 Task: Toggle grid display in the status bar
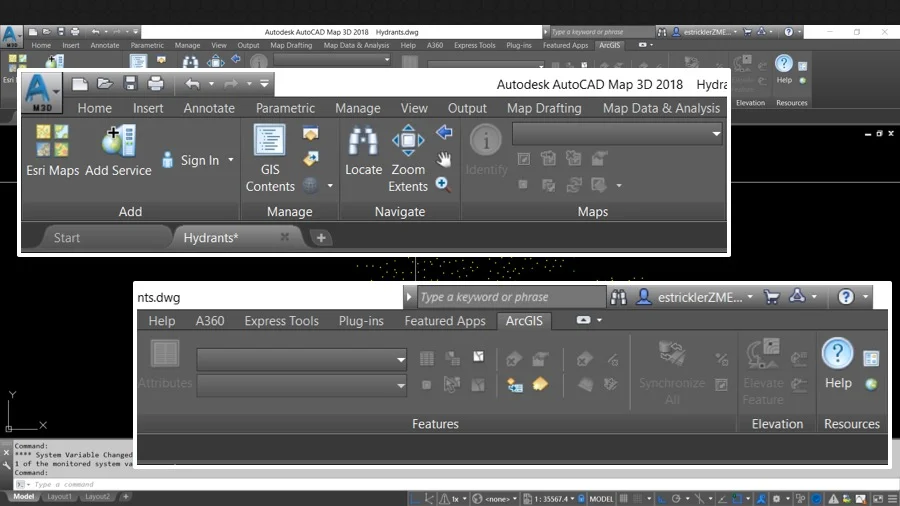coord(624,499)
